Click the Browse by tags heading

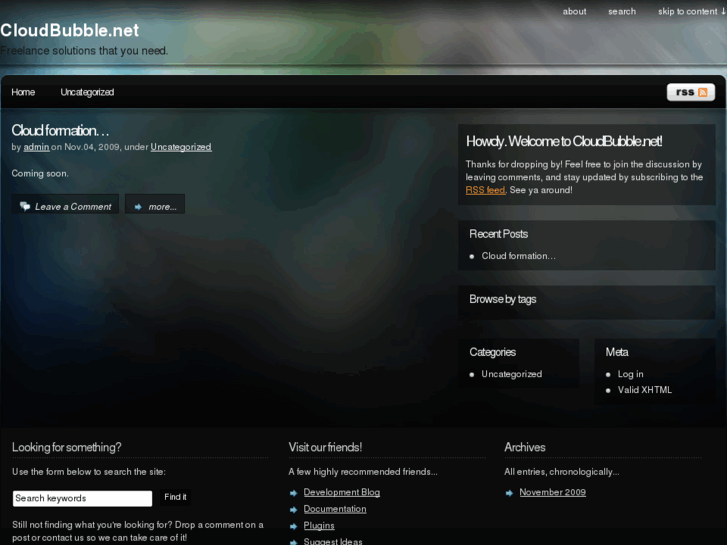503,299
